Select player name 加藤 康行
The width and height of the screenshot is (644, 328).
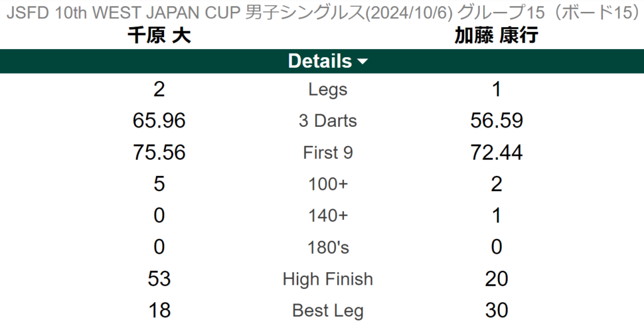click(496, 36)
